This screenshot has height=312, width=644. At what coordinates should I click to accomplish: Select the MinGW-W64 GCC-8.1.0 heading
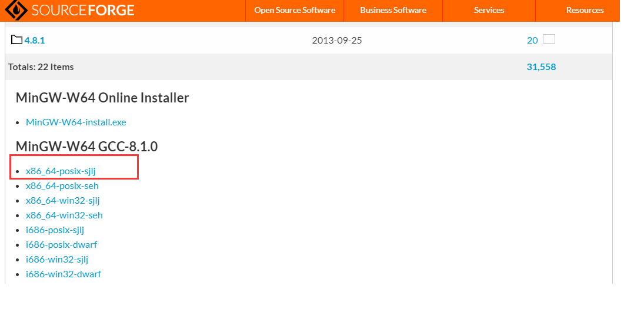click(x=86, y=147)
